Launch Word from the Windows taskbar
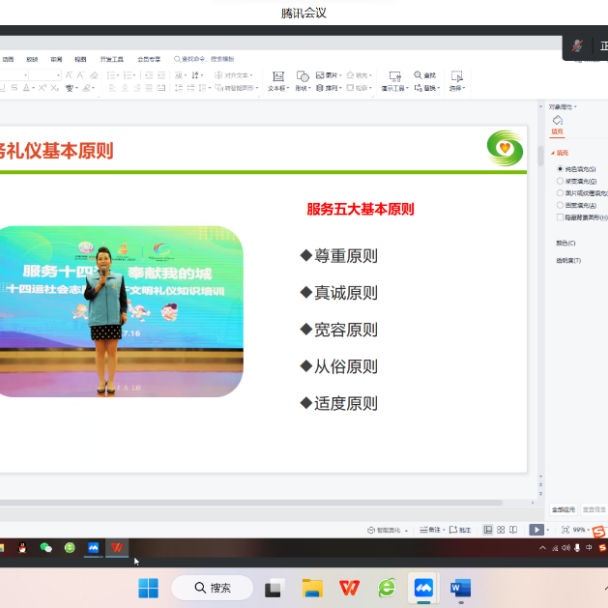 click(x=460, y=587)
